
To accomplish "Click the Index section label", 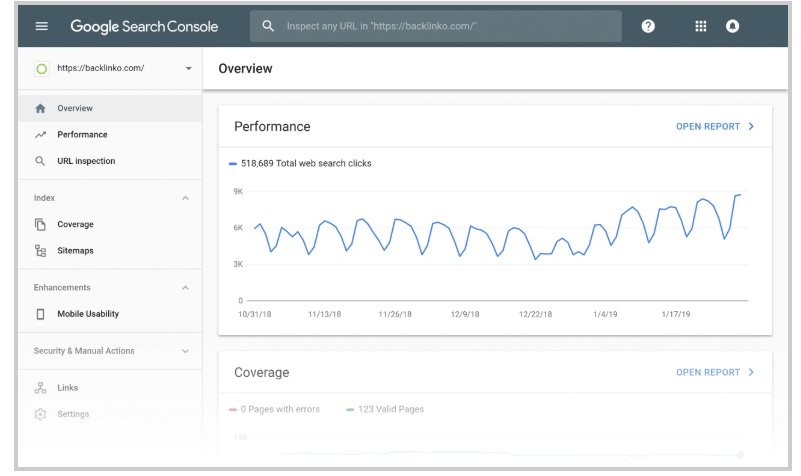I will pos(44,198).
